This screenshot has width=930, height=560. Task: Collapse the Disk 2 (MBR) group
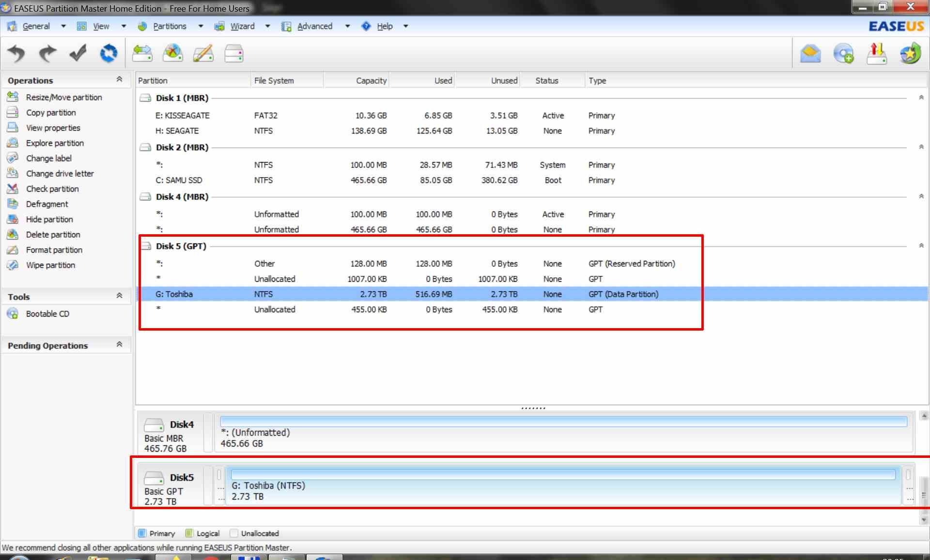click(x=921, y=147)
